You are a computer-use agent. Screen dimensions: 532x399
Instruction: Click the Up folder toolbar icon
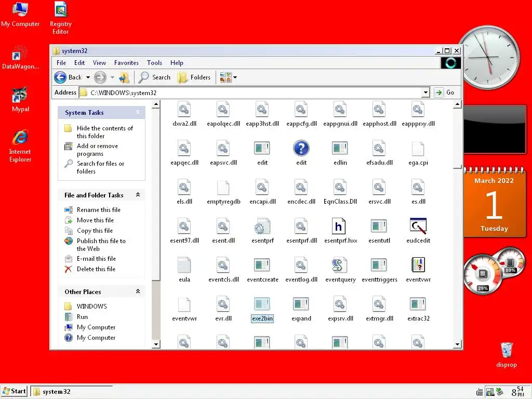(x=124, y=77)
